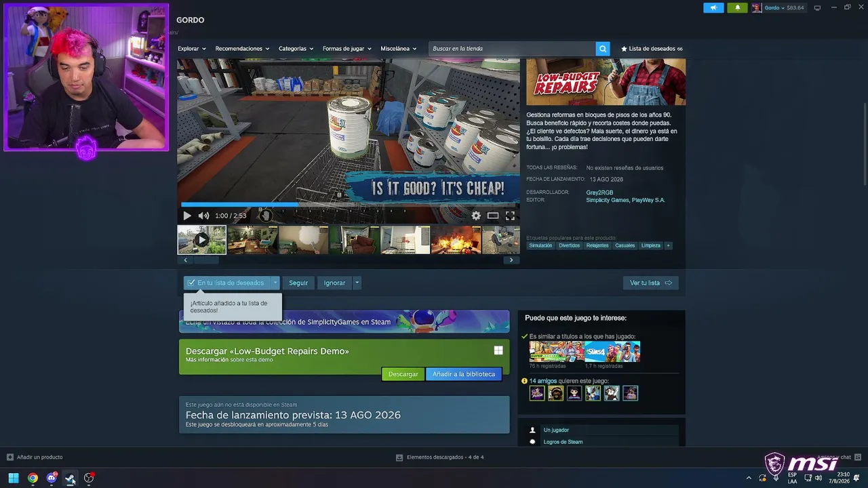868x488 pixels.
Task: Open the Categorías dropdown menu
Action: (296, 49)
